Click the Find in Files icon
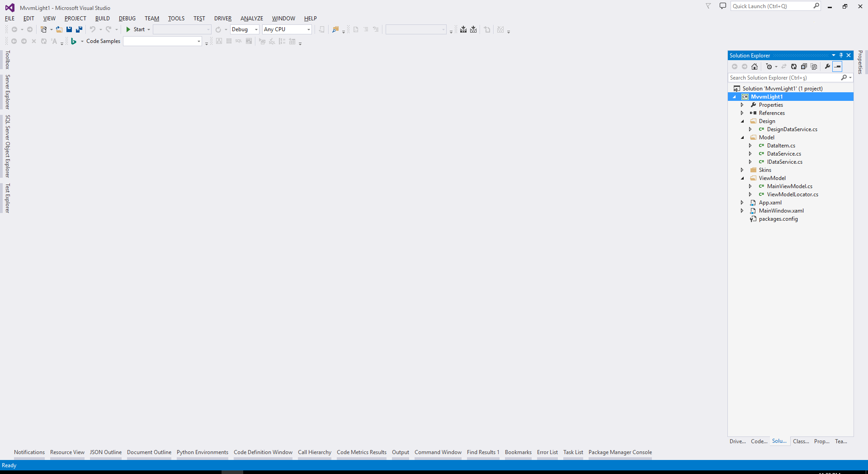This screenshot has width=868, height=474. pos(335,29)
